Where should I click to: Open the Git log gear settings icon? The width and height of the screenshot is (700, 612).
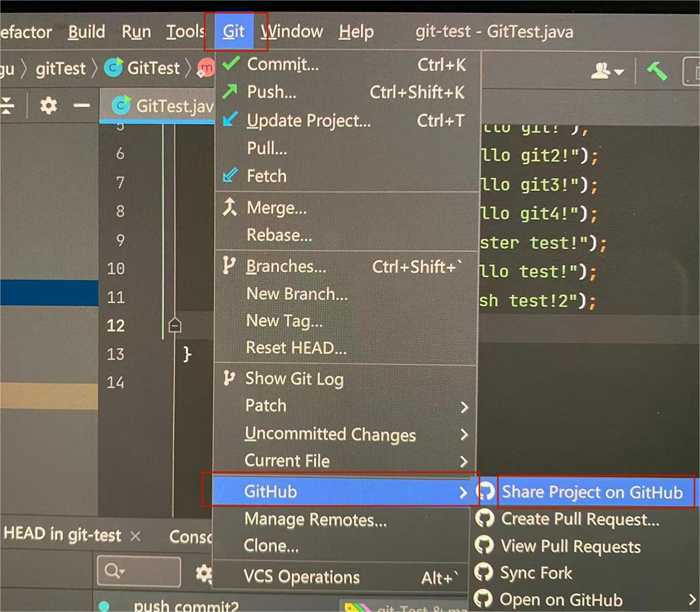(x=204, y=573)
